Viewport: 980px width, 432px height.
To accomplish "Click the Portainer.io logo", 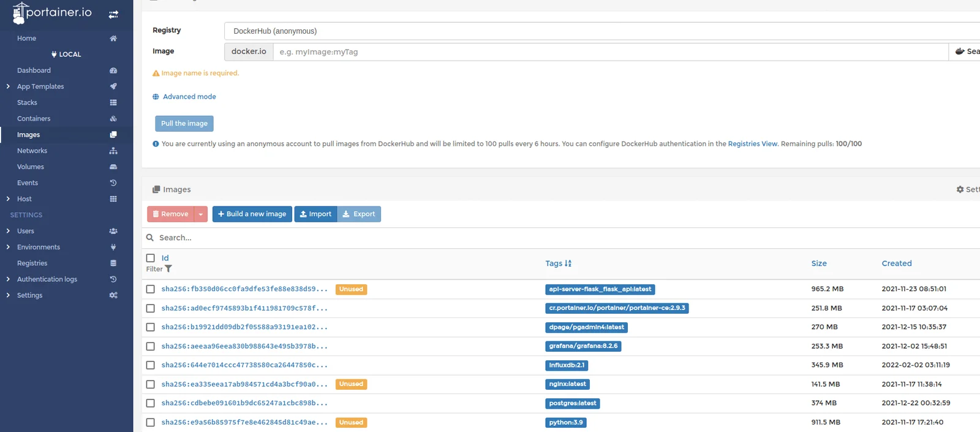I will pyautogui.click(x=52, y=13).
